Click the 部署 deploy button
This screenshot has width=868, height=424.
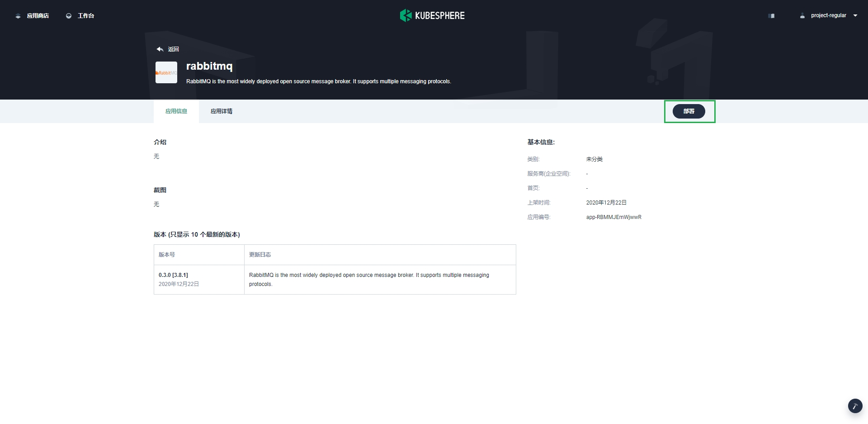pos(689,111)
